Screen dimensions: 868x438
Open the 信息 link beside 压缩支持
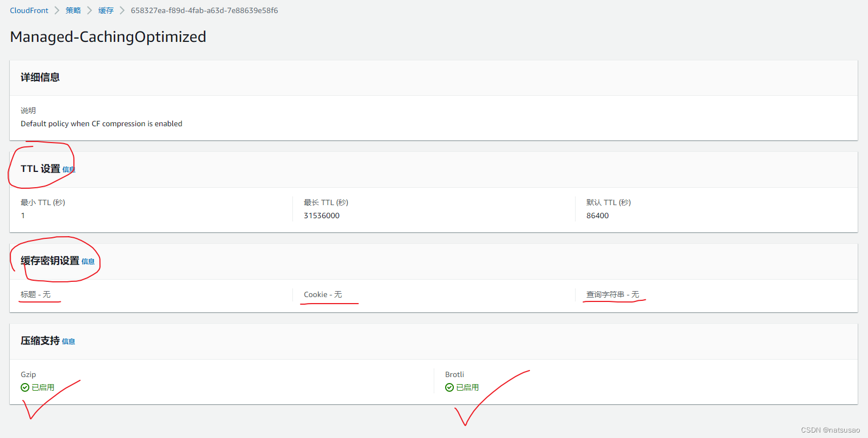point(68,342)
